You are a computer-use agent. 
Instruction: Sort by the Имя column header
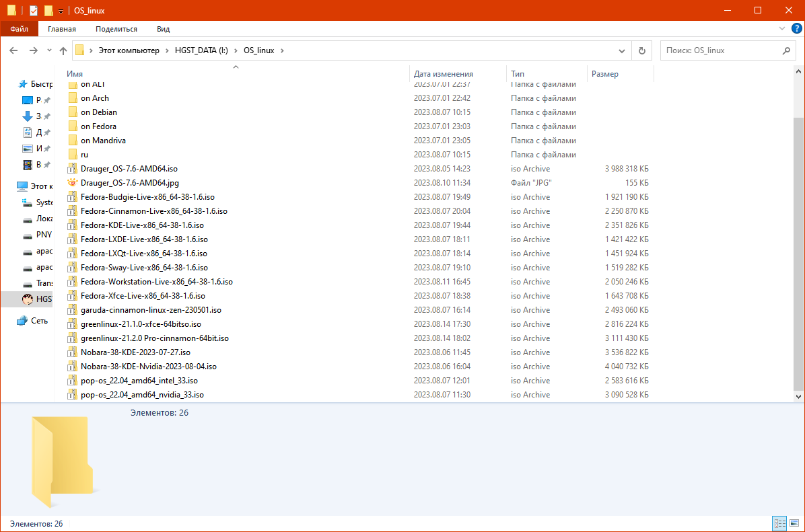coord(237,74)
